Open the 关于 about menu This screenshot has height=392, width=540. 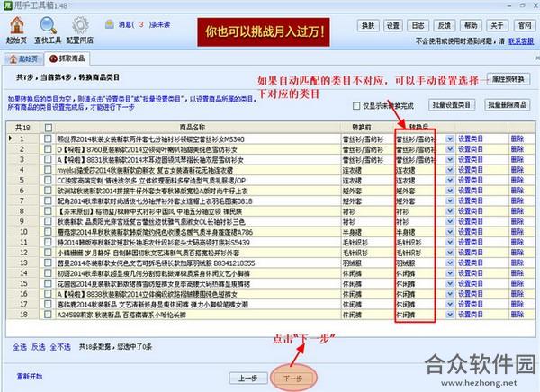tap(497, 25)
